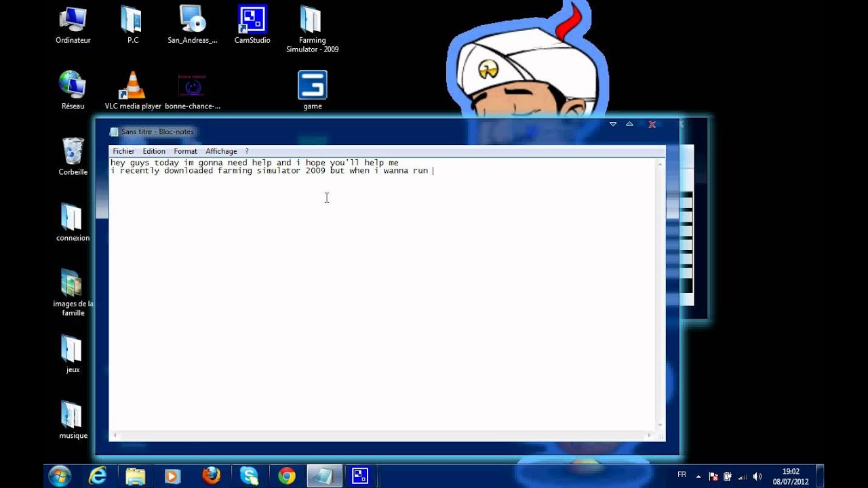Select the jeux folder icon
This screenshot has height=488, width=868.
click(73, 354)
